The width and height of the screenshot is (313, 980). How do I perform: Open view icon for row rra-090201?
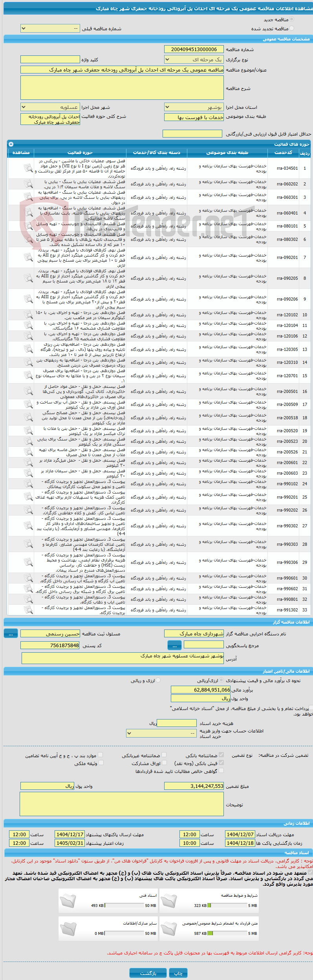28,257
